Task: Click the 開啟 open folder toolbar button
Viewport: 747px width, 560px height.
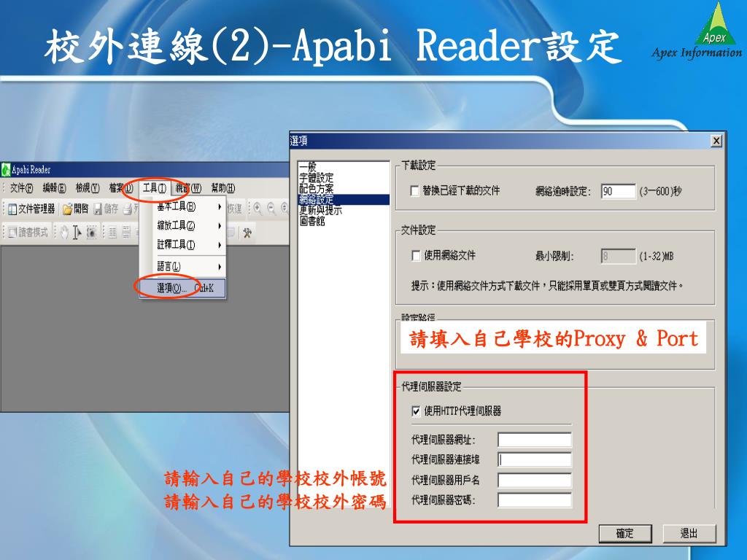Action: pos(75,209)
